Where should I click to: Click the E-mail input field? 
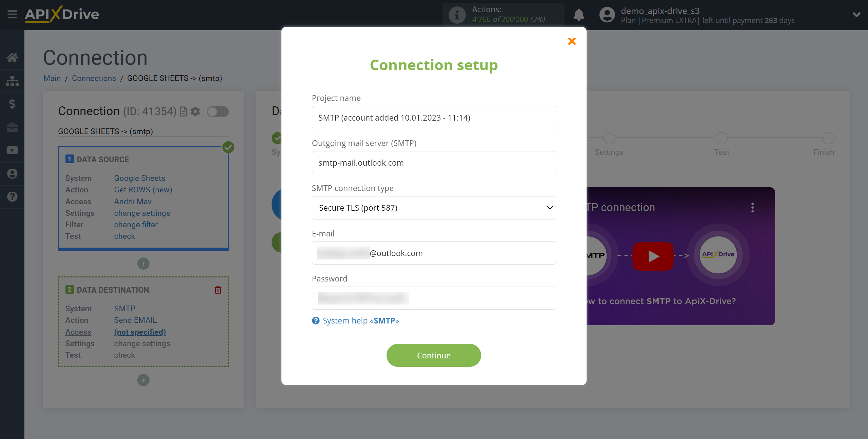pos(434,253)
